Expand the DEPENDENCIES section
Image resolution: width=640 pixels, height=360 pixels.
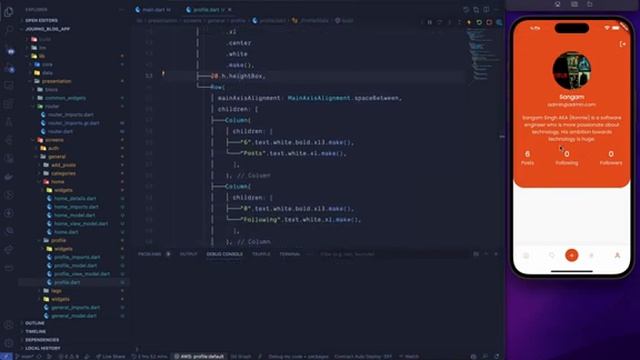coord(42,340)
